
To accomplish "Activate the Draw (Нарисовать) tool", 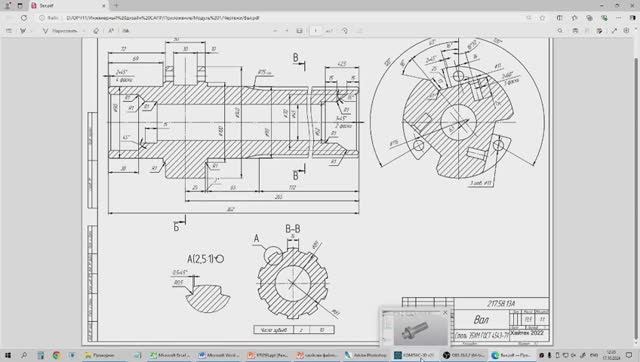I will tap(60, 31).
